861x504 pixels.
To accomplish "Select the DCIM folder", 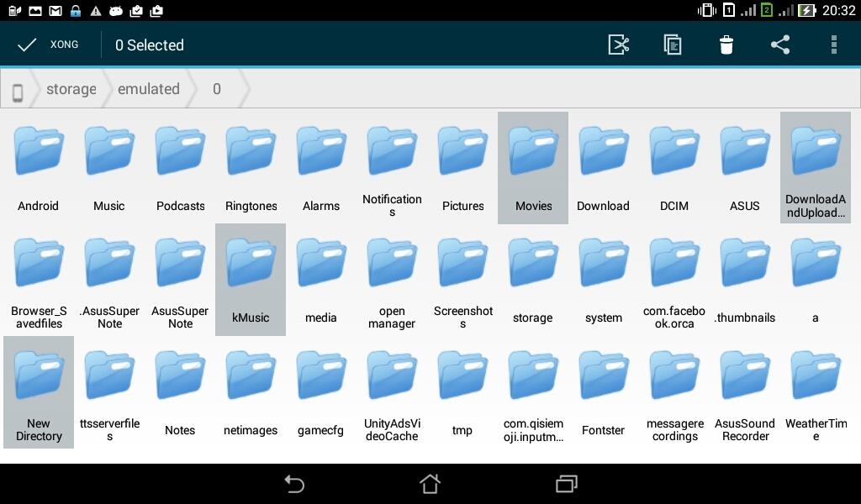I will tap(674, 168).
